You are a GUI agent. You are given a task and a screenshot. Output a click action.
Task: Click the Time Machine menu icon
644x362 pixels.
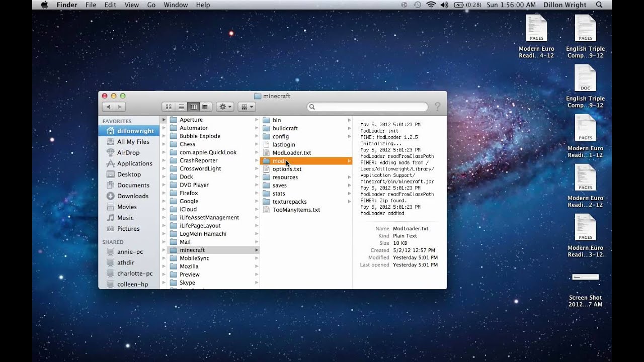(x=417, y=5)
